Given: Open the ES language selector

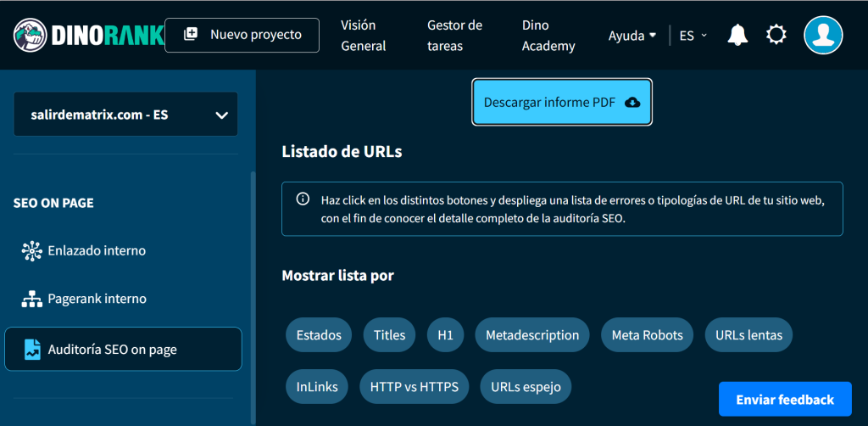Looking at the screenshot, I should (693, 36).
